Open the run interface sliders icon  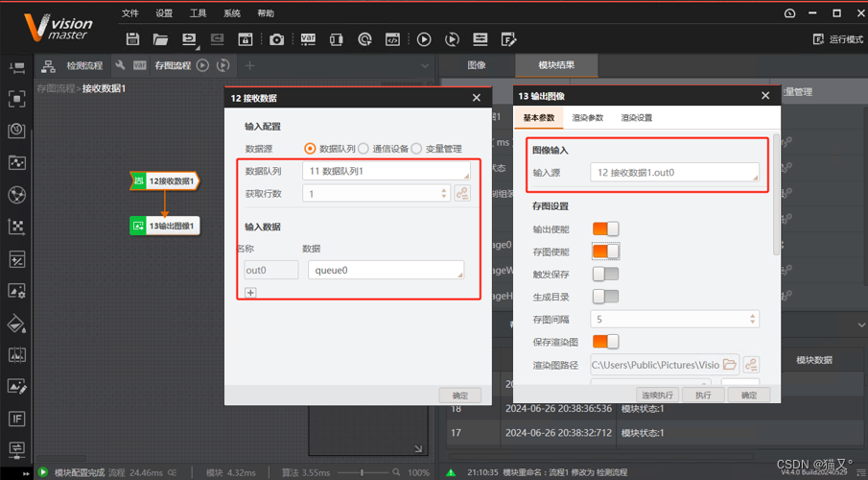(480, 38)
